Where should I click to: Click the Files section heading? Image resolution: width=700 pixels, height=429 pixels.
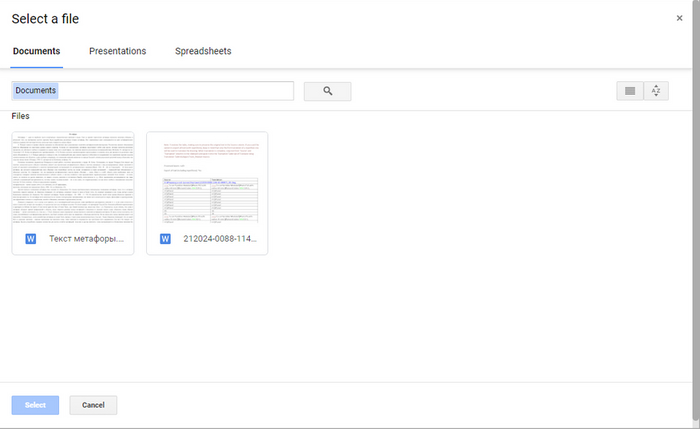(21, 116)
